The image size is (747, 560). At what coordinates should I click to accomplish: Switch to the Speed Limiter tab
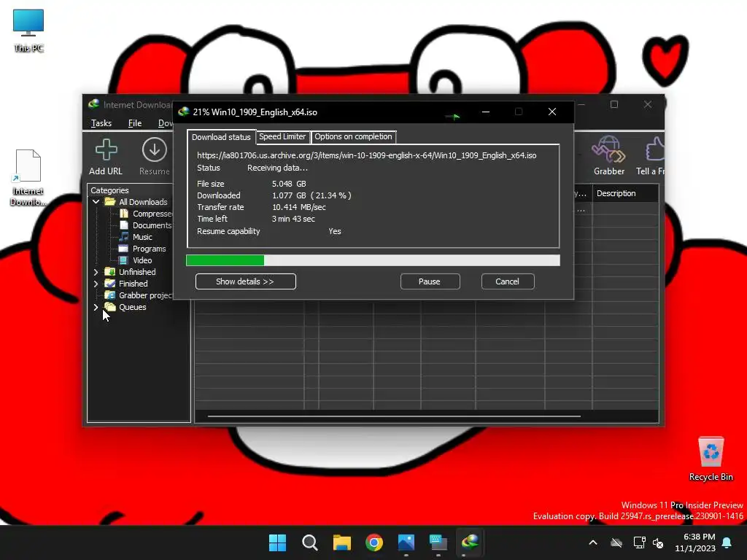(x=282, y=136)
